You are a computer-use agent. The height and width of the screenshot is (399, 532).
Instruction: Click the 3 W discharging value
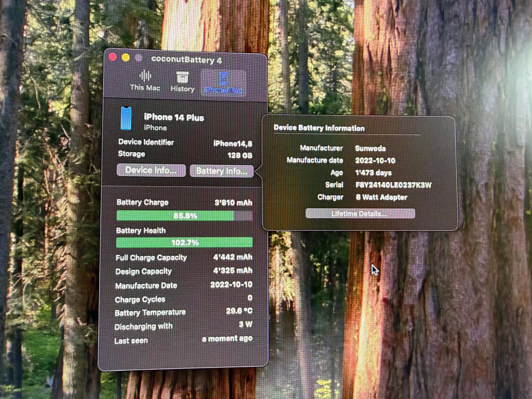(x=246, y=325)
